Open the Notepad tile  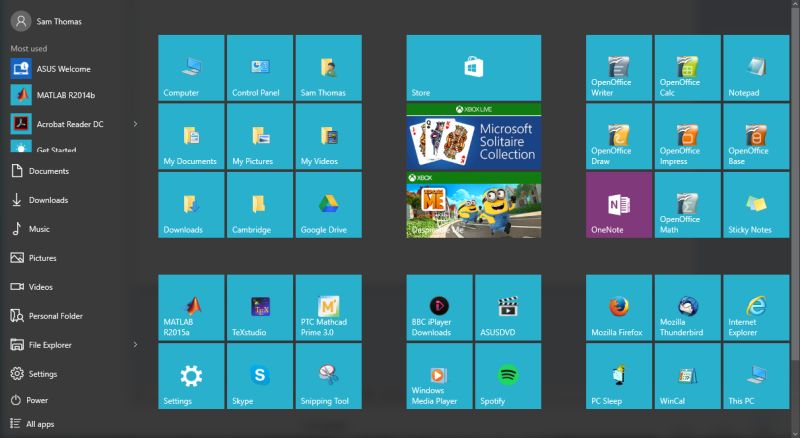coord(756,68)
